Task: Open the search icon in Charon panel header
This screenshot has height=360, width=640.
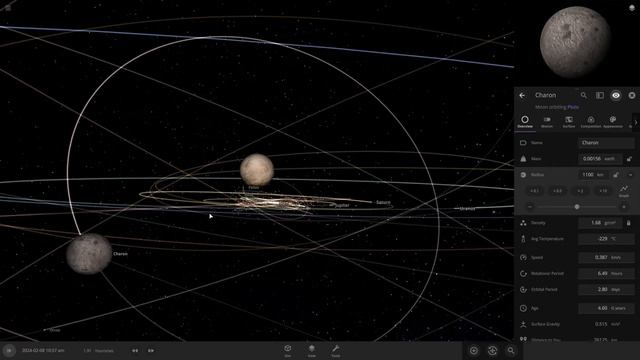Action: click(584, 95)
